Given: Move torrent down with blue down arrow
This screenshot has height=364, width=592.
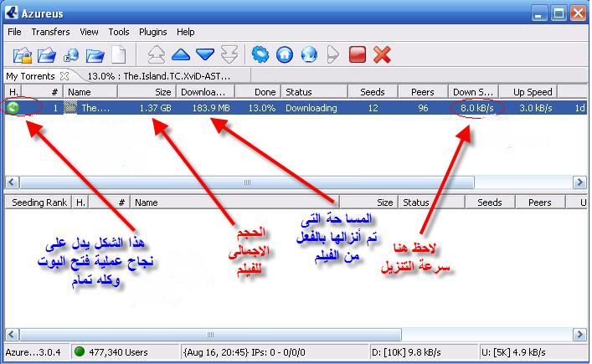Looking at the screenshot, I should pyautogui.click(x=205, y=54).
